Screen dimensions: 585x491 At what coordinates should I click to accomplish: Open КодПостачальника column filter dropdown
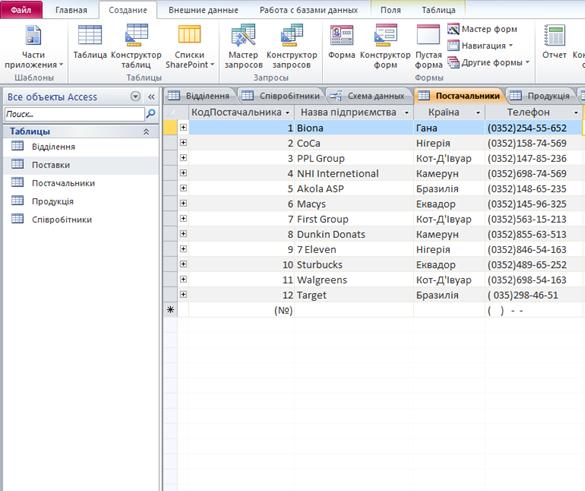[x=287, y=113]
